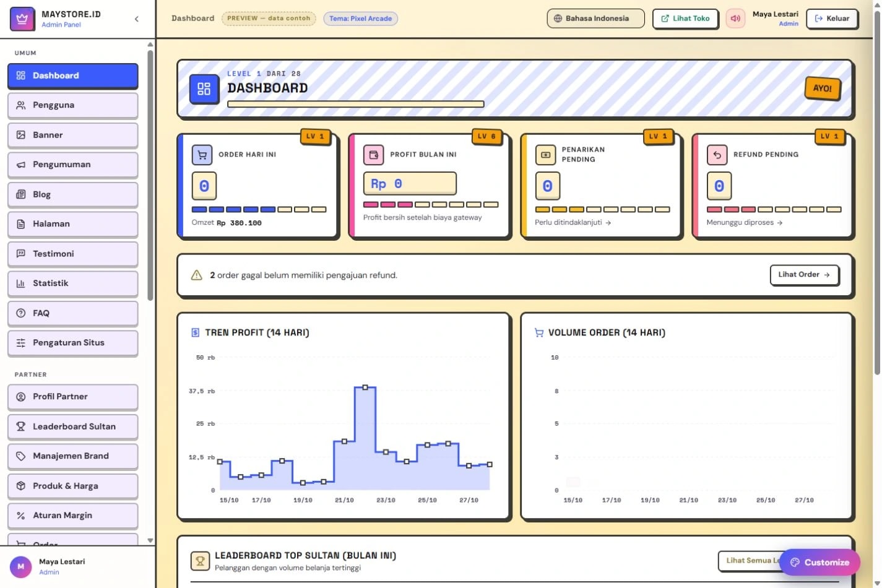The width and height of the screenshot is (882, 588).
Task: Click the Produk & Harga box icon
Action: click(21, 486)
